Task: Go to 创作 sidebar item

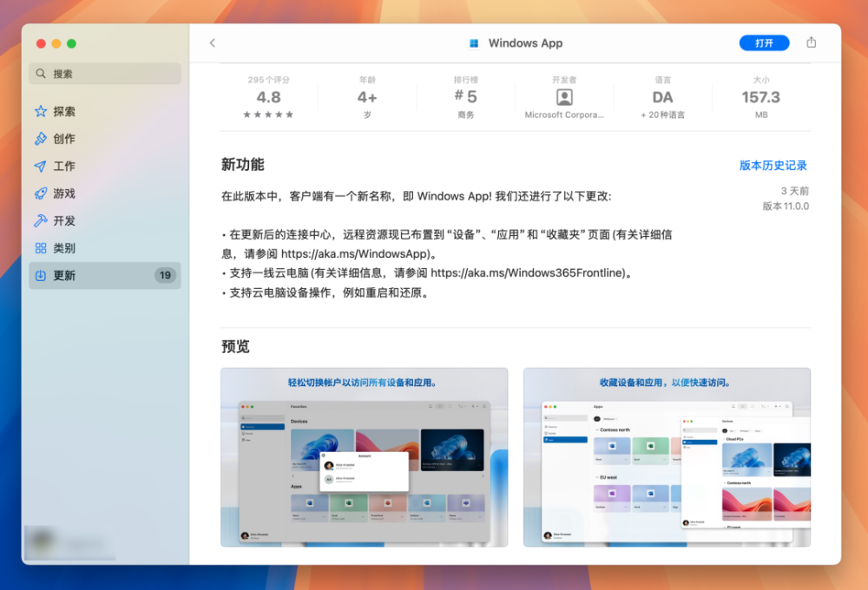Action: 105,139
